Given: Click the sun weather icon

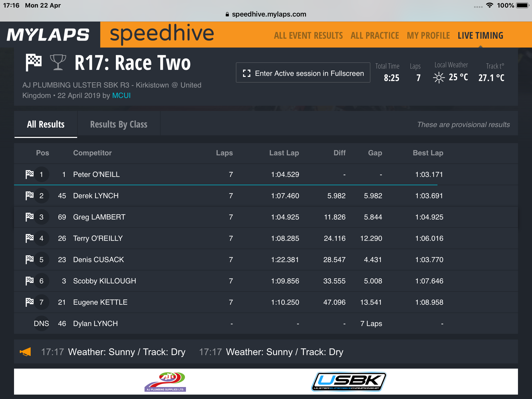Looking at the screenshot, I should [x=439, y=77].
